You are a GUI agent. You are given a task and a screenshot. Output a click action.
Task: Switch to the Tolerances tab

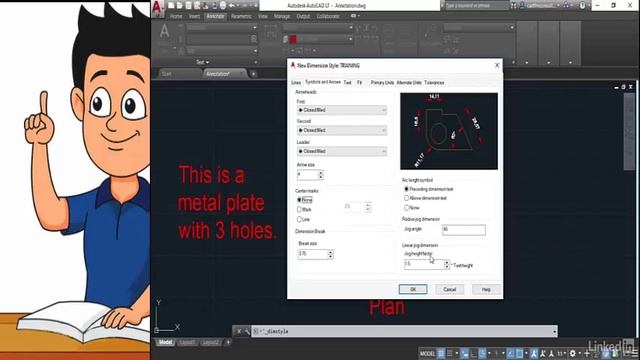point(434,82)
